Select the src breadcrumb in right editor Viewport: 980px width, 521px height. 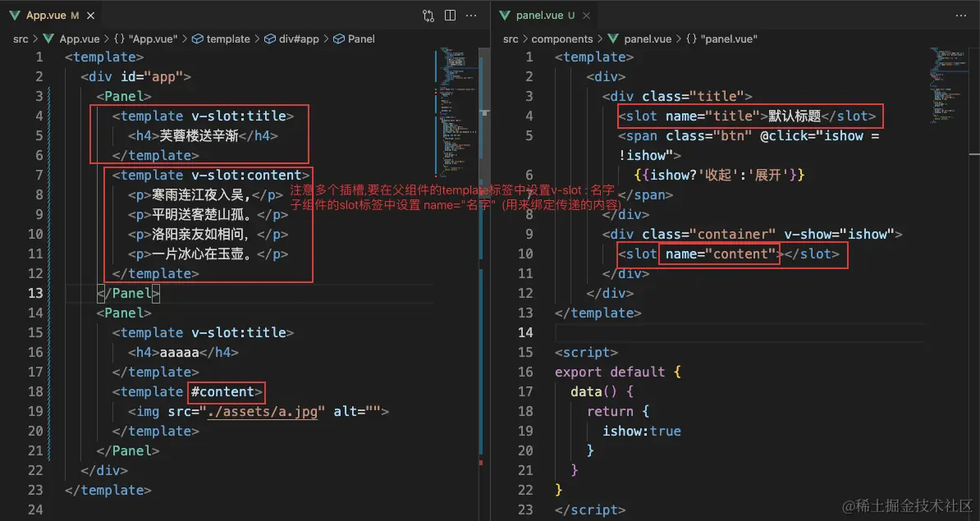(x=511, y=39)
